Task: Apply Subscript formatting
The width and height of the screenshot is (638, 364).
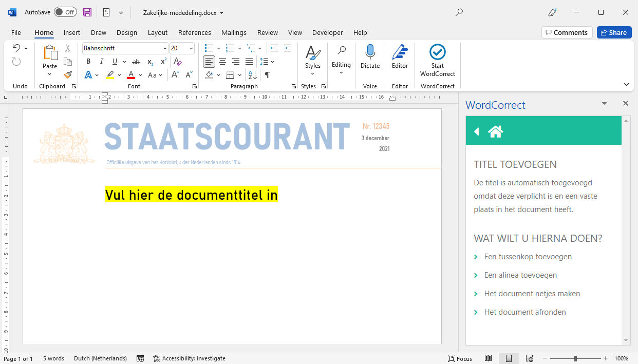Action: pos(150,62)
